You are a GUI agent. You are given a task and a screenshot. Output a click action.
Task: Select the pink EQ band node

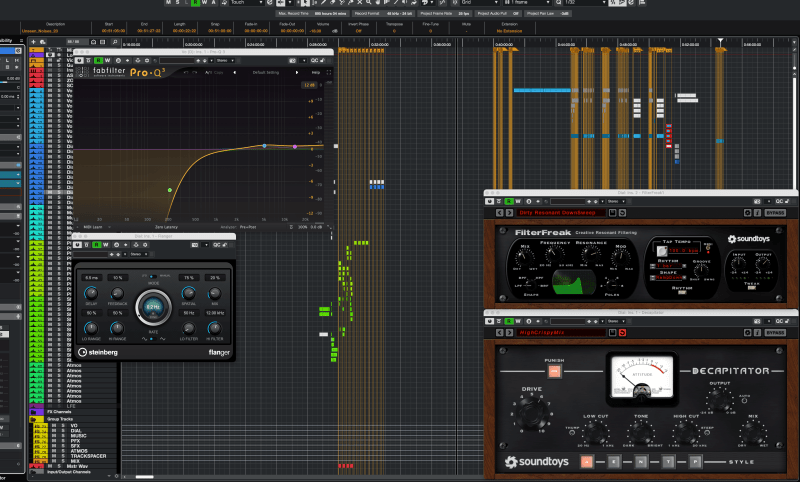tap(295, 147)
